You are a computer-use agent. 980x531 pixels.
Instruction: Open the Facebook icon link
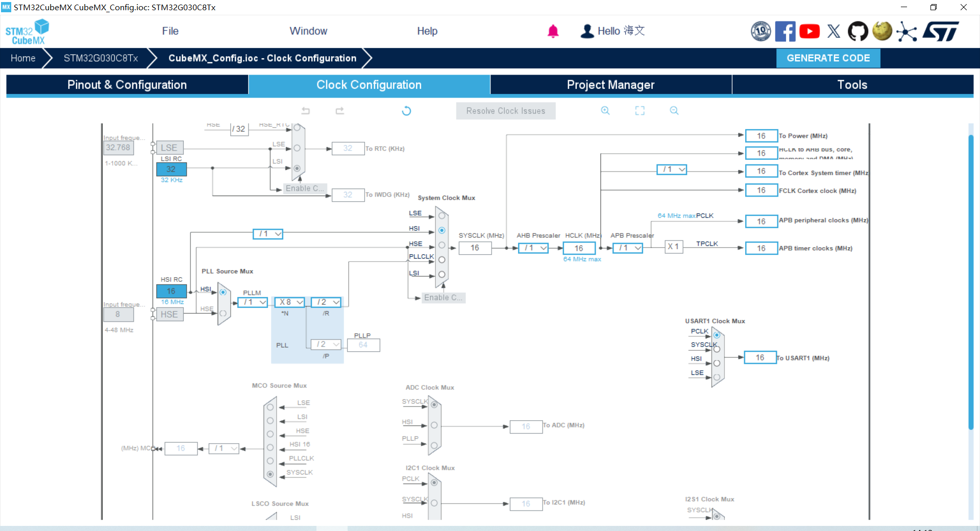pos(785,31)
